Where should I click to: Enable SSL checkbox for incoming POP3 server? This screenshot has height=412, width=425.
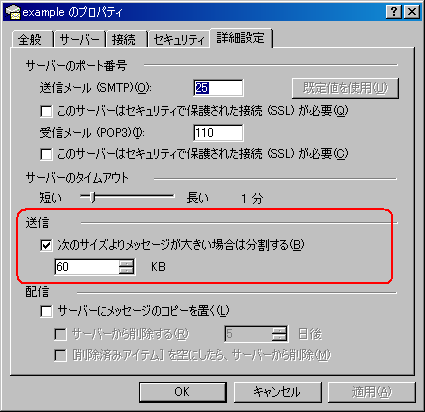click(46, 154)
